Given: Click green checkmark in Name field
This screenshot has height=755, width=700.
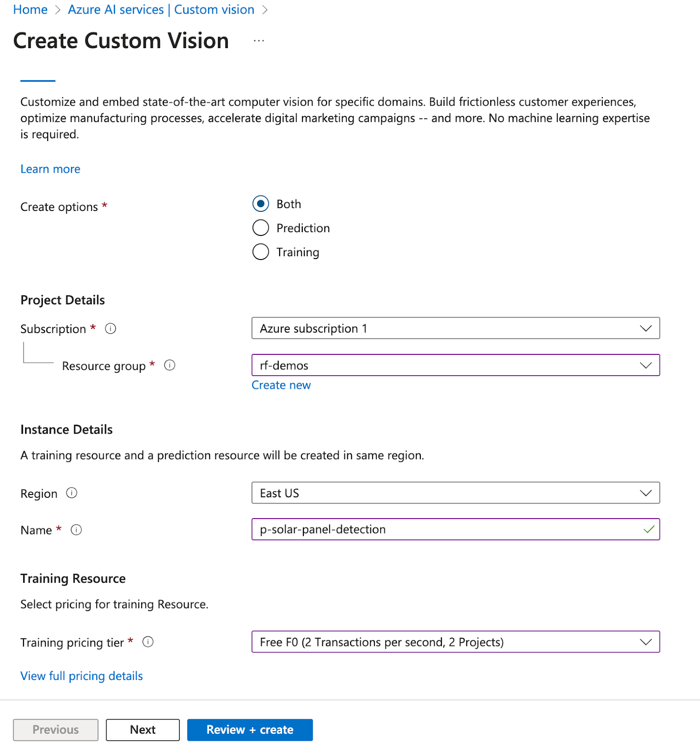Looking at the screenshot, I should click(649, 529).
